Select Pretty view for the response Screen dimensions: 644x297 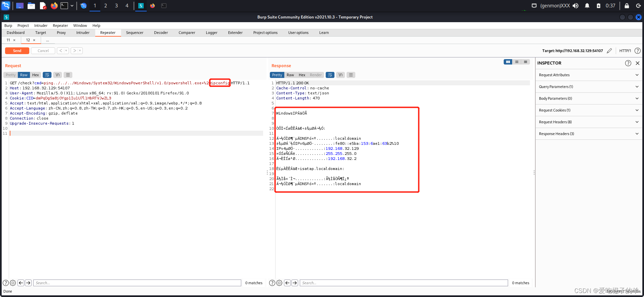[277, 75]
